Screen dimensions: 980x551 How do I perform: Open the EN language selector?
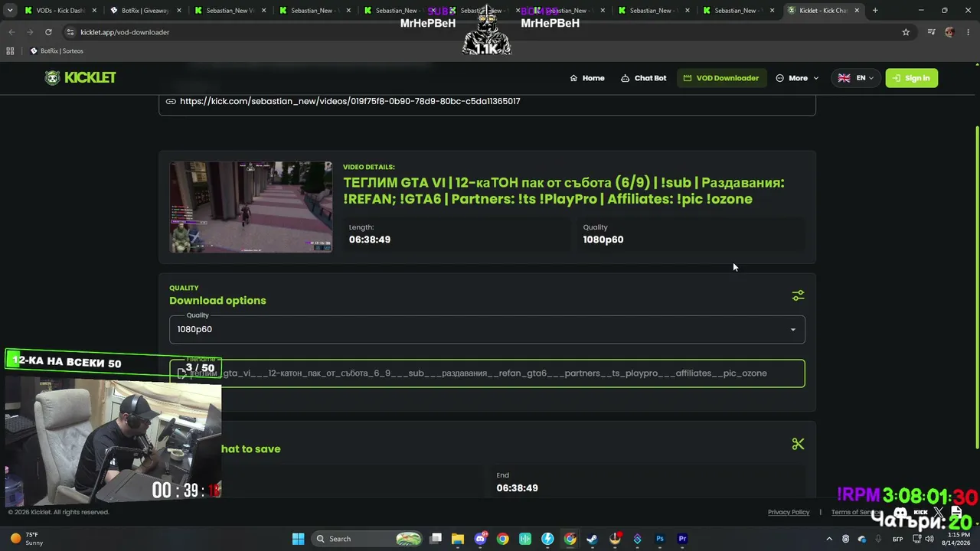pos(856,78)
